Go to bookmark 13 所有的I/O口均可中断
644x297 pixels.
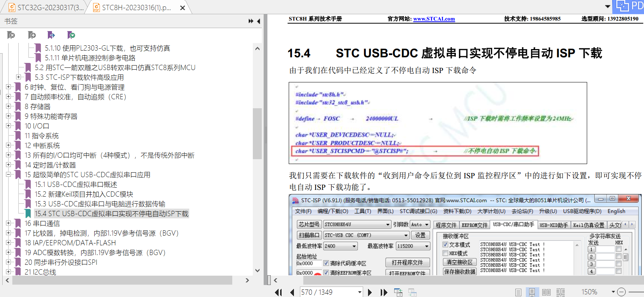[x=110, y=155]
